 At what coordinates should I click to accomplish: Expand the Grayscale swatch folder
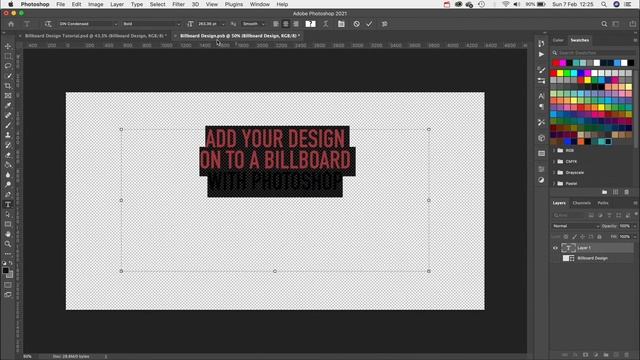coord(554,173)
